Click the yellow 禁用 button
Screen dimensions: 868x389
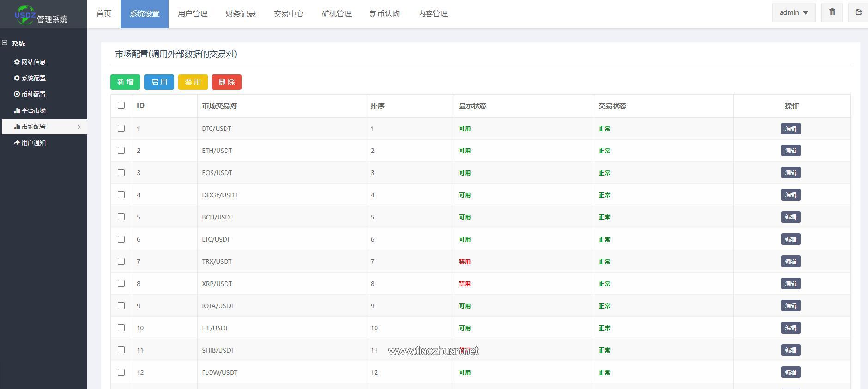[x=193, y=82]
